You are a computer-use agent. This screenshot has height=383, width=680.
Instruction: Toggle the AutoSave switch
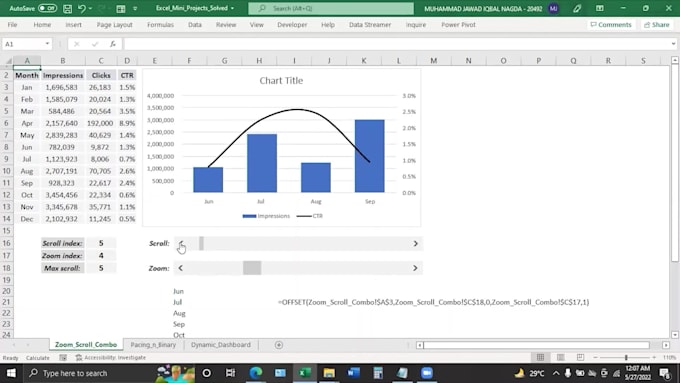[47, 8]
